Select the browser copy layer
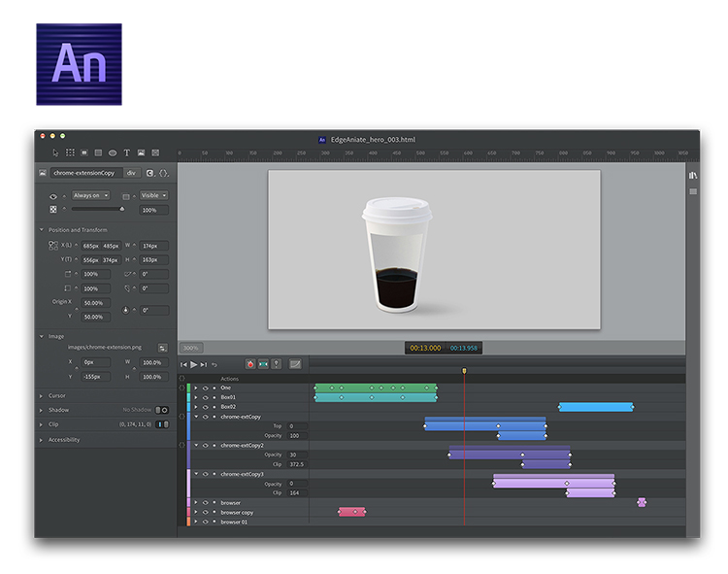This screenshot has height=574, width=728. click(237, 512)
